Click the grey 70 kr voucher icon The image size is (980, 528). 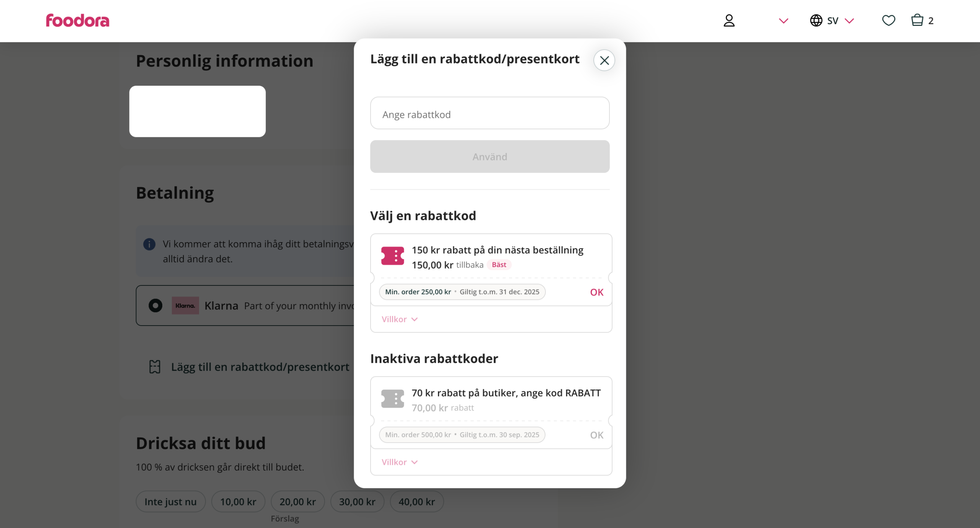click(x=392, y=399)
